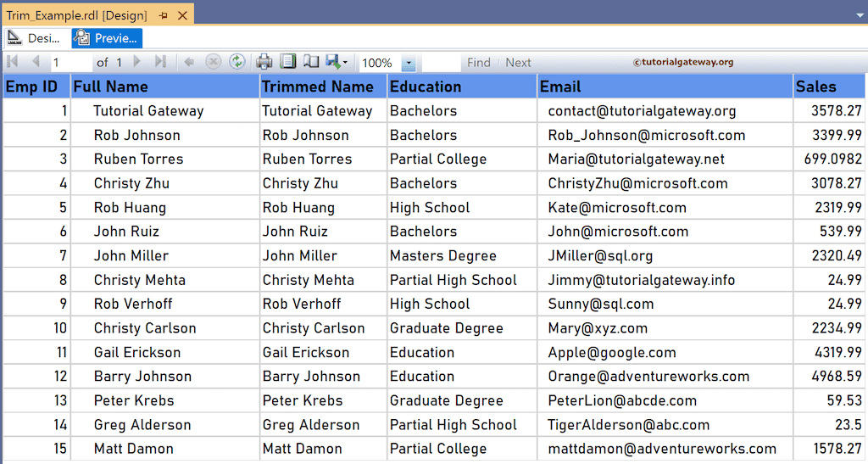
Task: Select the Mary@xyz.com cell
Action: pos(665,328)
